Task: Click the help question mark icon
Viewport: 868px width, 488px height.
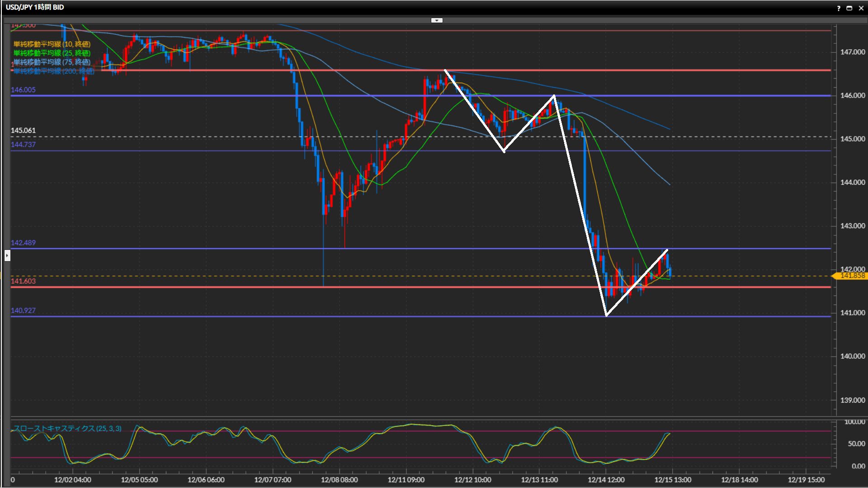Action: click(839, 8)
